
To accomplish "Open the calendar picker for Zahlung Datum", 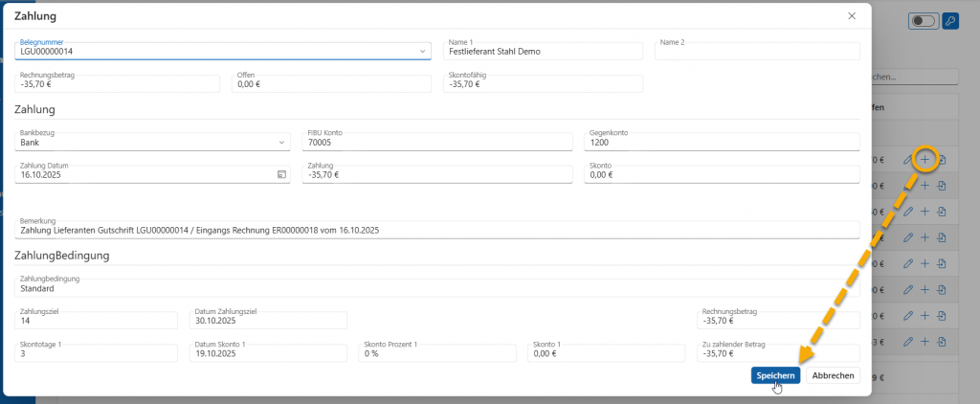I will [x=281, y=174].
